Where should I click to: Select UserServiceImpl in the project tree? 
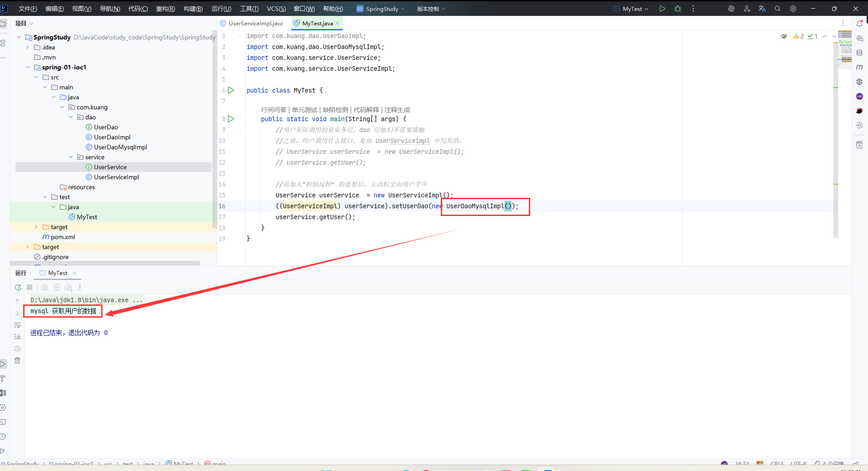pos(116,177)
